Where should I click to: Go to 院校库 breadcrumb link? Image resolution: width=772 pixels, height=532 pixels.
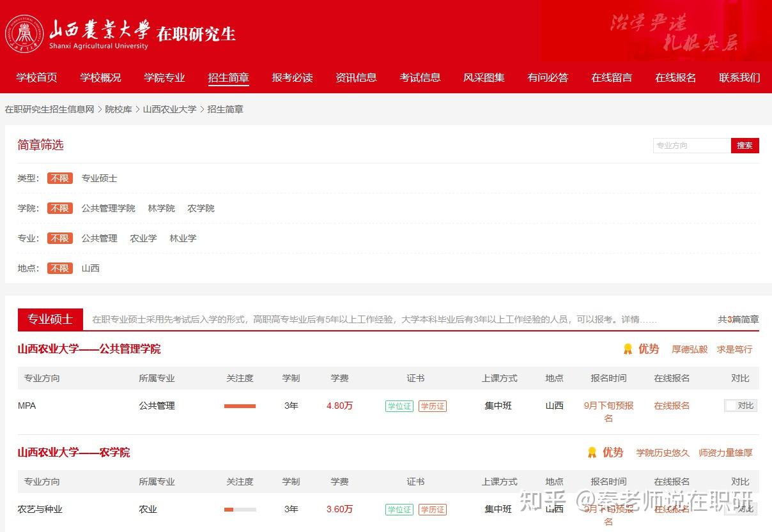[118, 109]
